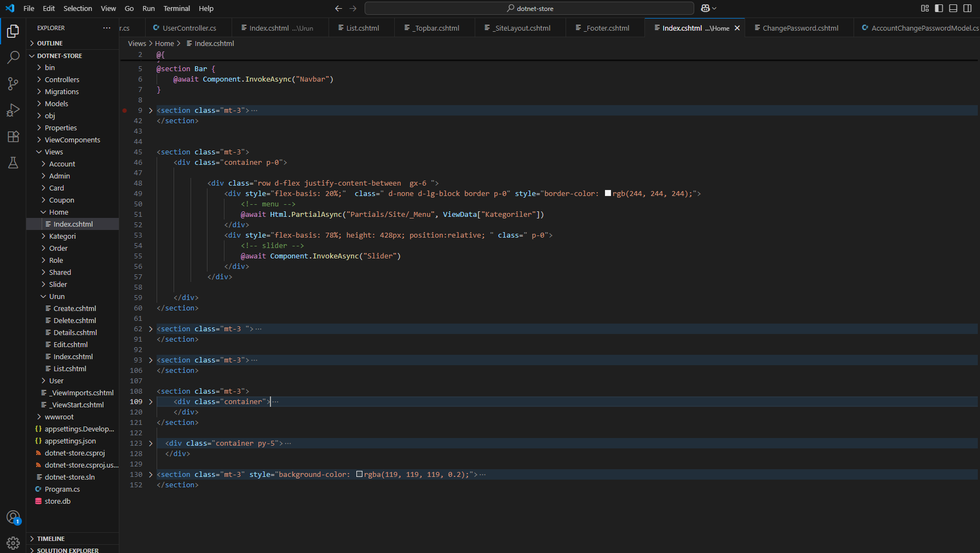Viewport: 980px width, 553px height.
Task: Click Views in the breadcrumb
Action: (137, 43)
